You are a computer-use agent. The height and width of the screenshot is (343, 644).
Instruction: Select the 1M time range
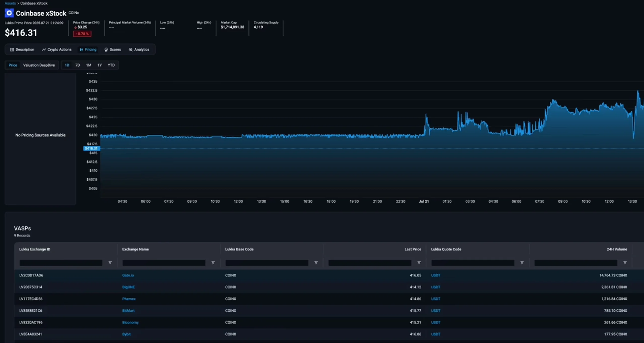pos(89,65)
